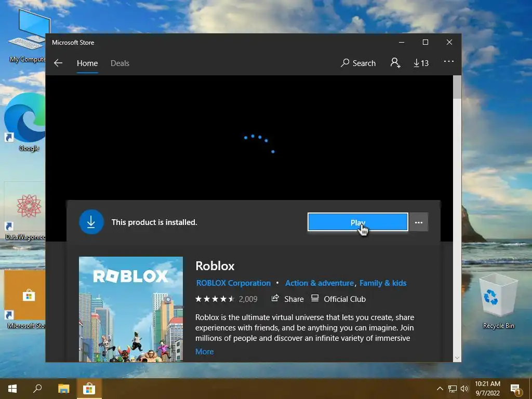532x399 pixels.
Task: Open the ellipsis options next to Play
Action: coord(419,222)
